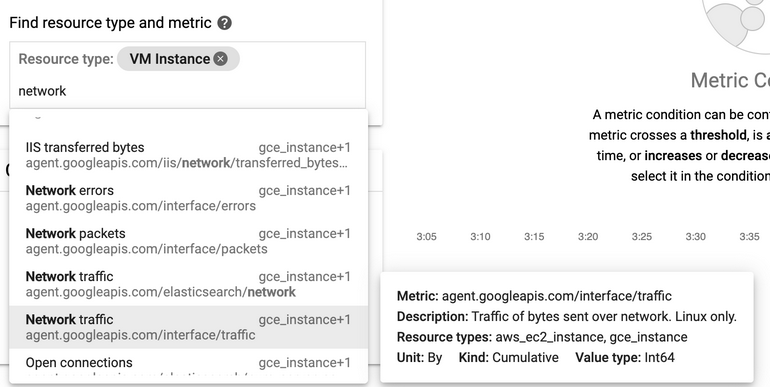This screenshot has width=772, height=387.
Task: Click the 3:25 time axis label
Action: (x=642, y=237)
